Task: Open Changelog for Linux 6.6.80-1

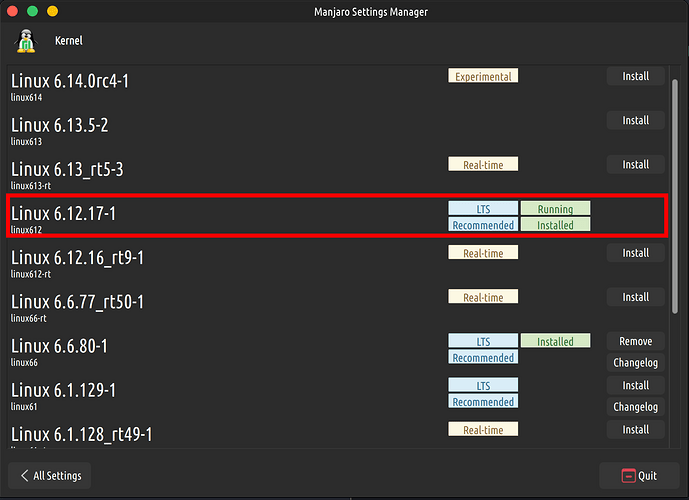Action: pos(635,363)
